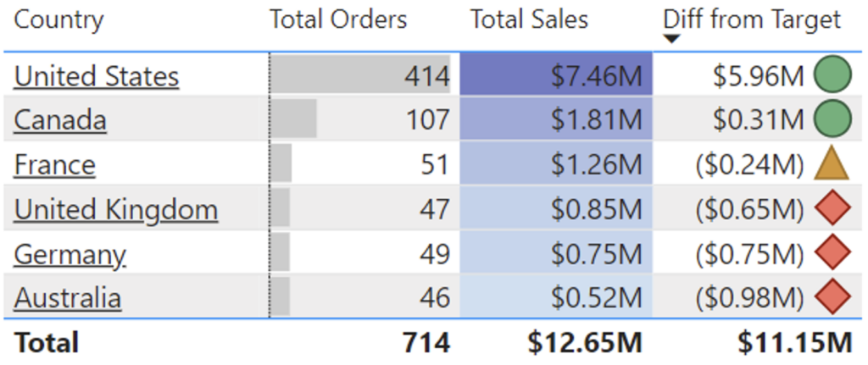This screenshot has width=868, height=365.
Task: Click the red diamond icon for Australia
Action: [832, 297]
